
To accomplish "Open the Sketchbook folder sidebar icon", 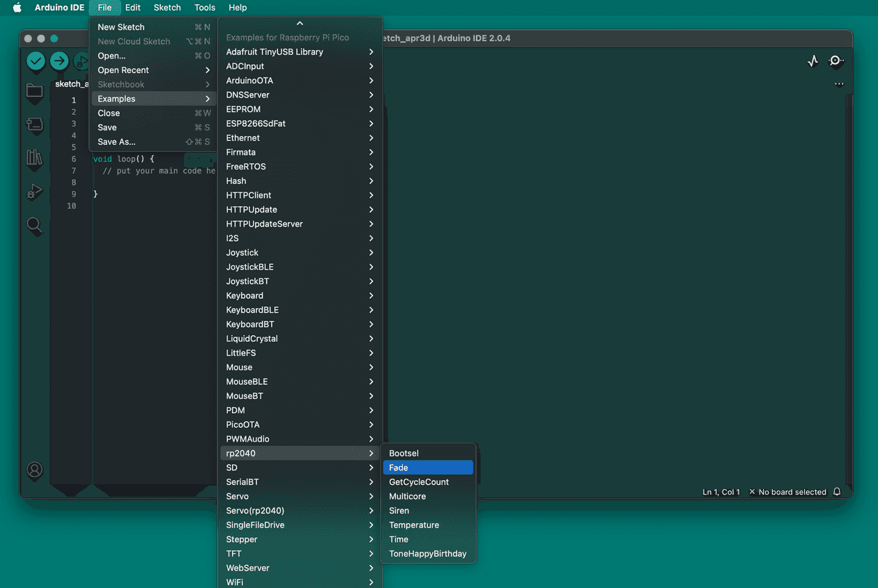I will 34,91.
